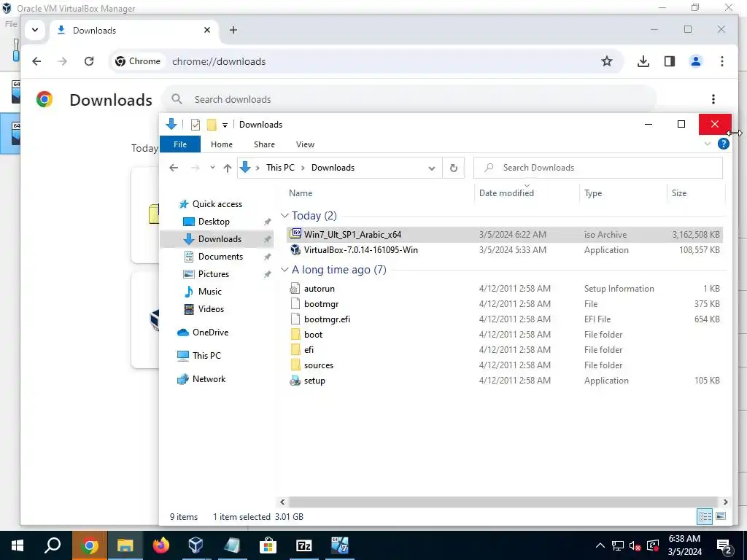Select the sources folder

click(x=505, y=365)
